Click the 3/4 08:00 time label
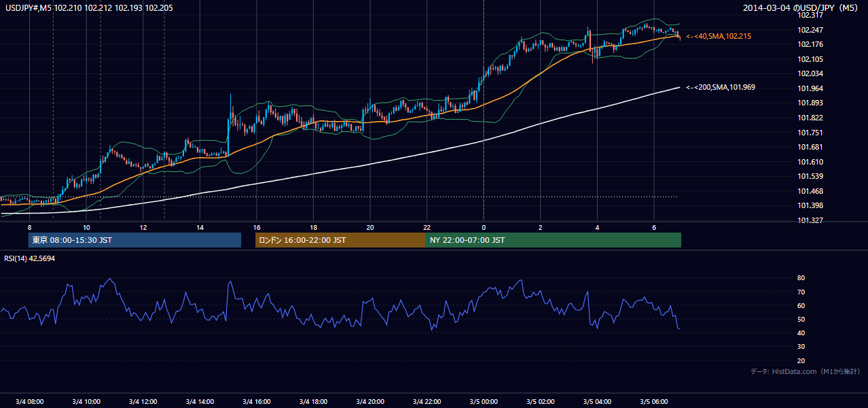This screenshot has width=868, height=408. 29,401
